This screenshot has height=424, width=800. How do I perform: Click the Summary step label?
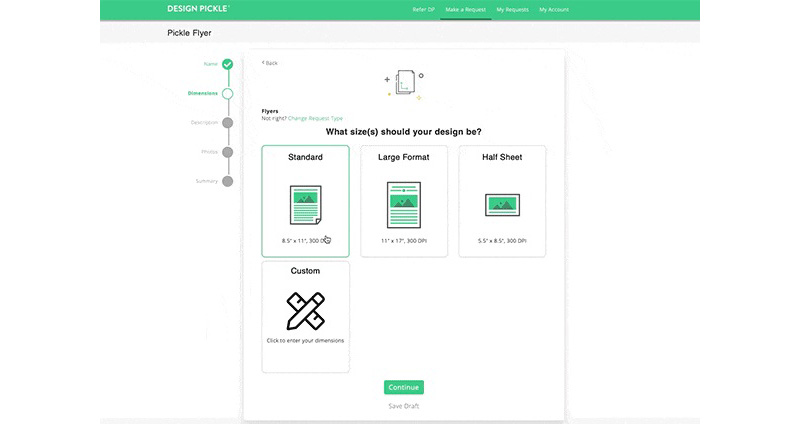coord(207,181)
